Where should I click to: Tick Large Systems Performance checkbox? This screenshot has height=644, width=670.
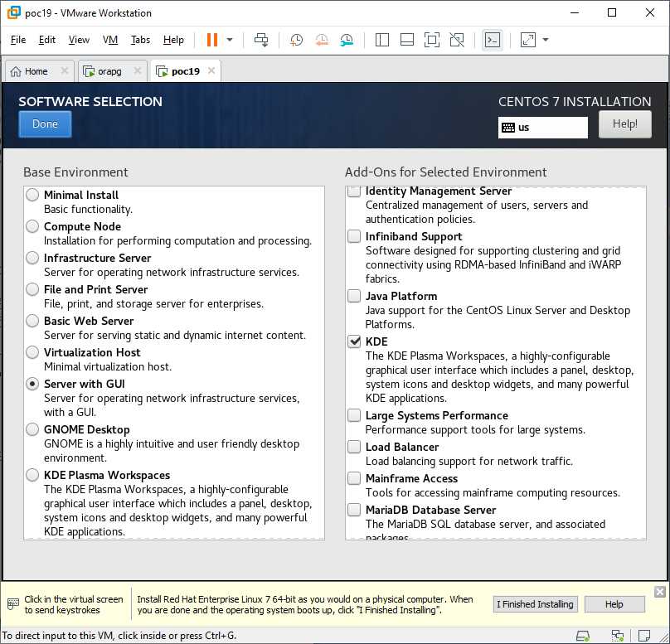click(x=354, y=415)
